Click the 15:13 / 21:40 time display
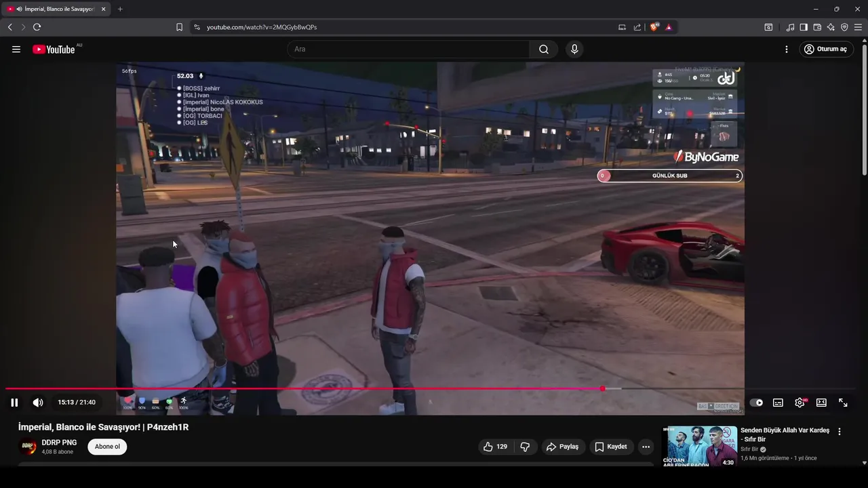 [77, 403]
